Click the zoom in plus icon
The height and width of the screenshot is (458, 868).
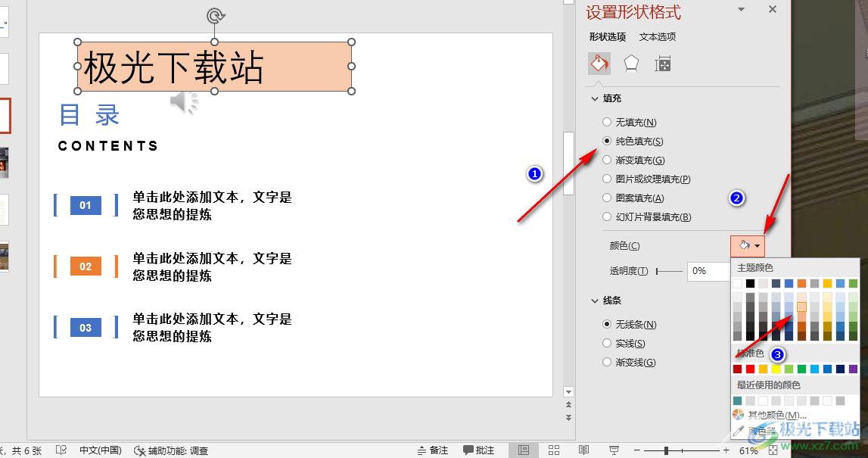pos(726,450)
